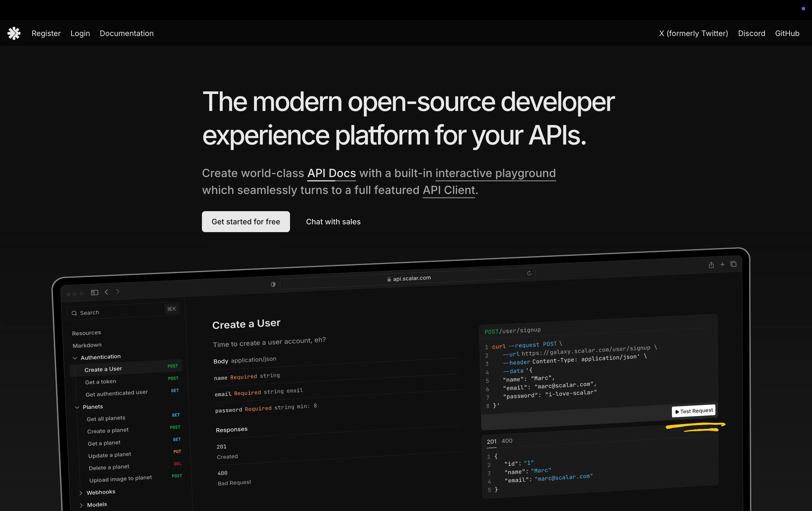This screenshot has height=511, width=812.
Task: Open the Register page
Action: coord(46,33)
